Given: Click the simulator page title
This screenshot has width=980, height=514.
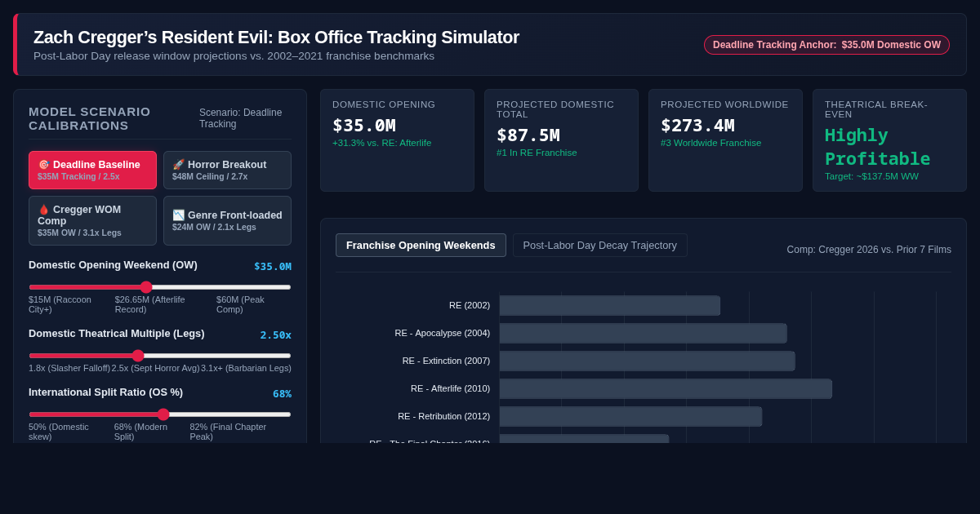Looking at the screenshot, I should [x=276, y=38].
